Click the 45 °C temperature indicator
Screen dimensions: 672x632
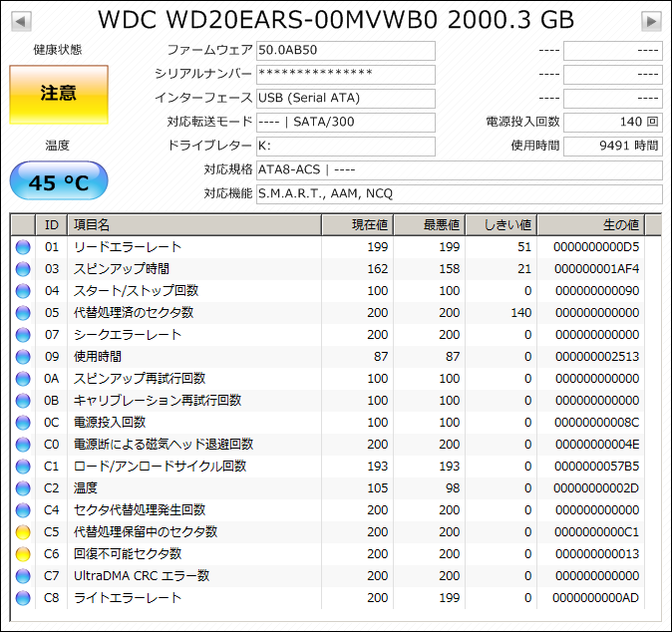(59, 180)
